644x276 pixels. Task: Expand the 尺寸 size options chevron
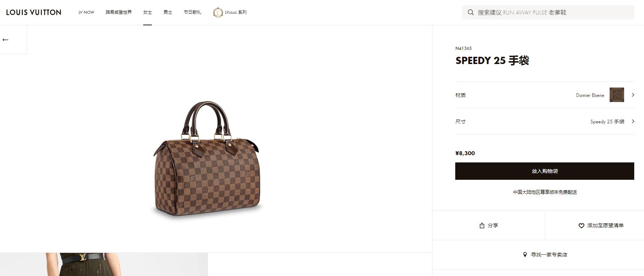click(x=633, y=121)
